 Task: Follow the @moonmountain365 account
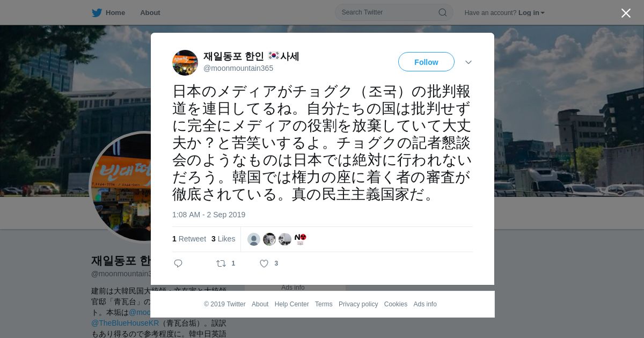coord(426,62)
